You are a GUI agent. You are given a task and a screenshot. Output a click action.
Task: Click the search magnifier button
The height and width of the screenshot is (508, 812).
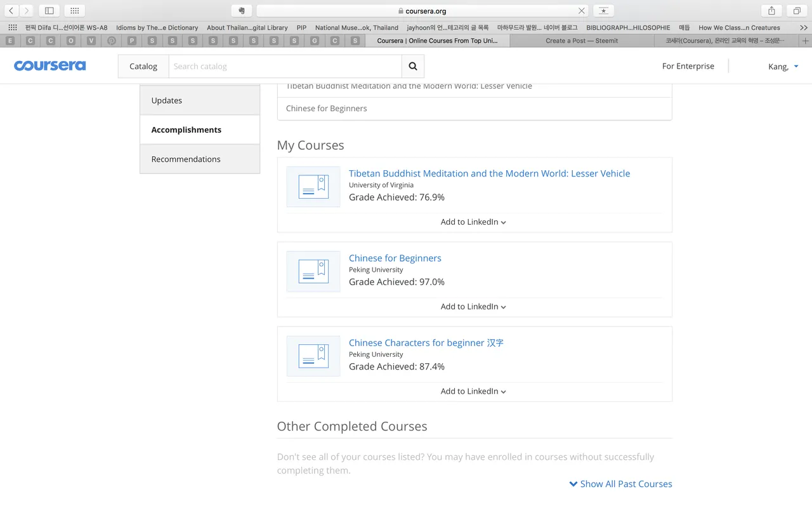[413, 66]
